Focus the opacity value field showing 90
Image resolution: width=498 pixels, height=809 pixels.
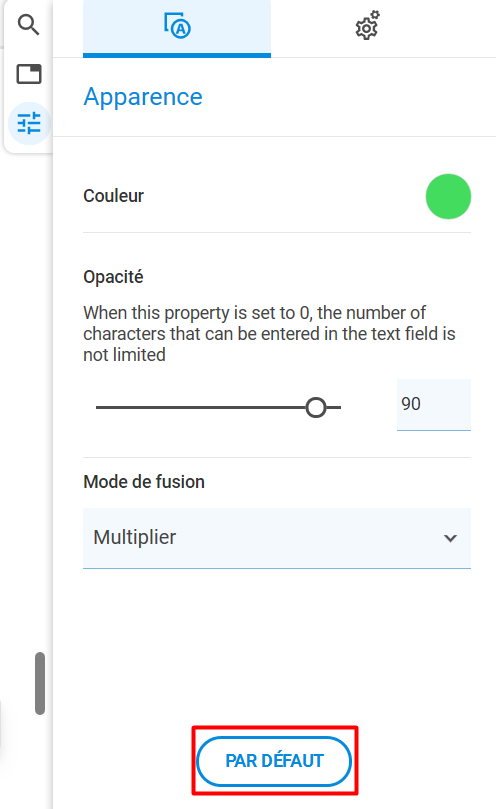(x=433, y=404)
